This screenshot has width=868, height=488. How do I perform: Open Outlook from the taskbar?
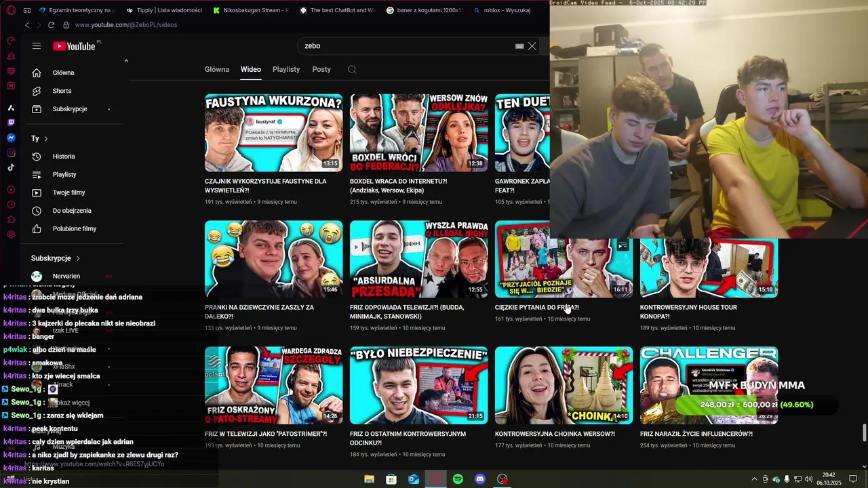tap(414, 479)
